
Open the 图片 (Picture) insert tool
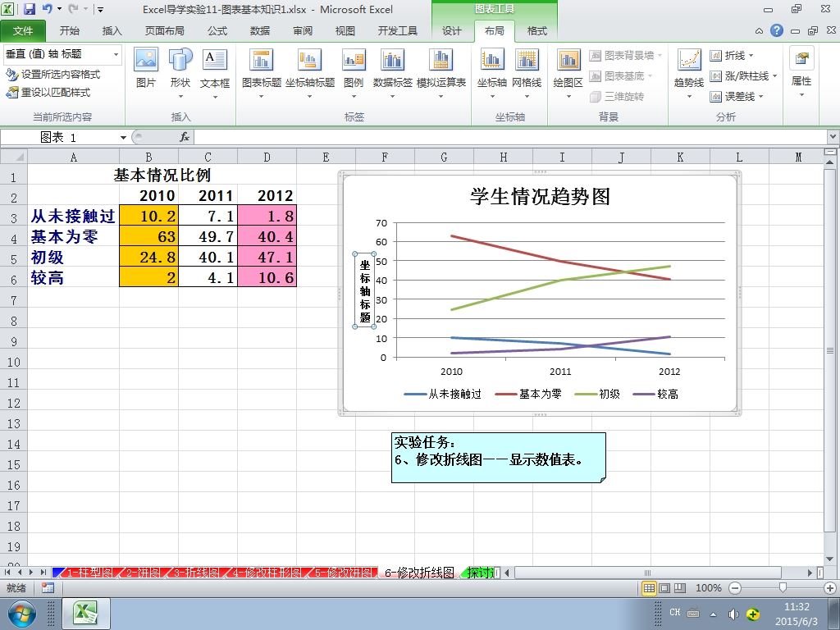tap(146, 68)
